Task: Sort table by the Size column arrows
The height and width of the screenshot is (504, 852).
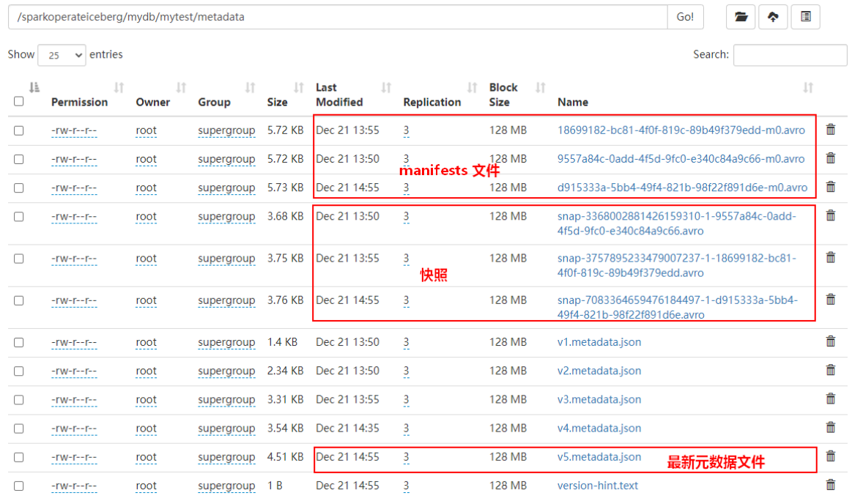Action: [298, 88]
